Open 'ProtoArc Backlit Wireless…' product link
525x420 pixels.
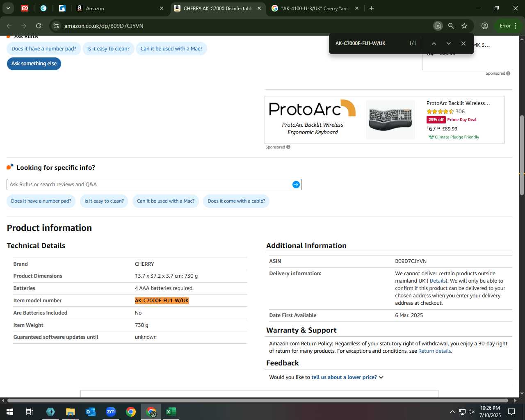[458, 103]
